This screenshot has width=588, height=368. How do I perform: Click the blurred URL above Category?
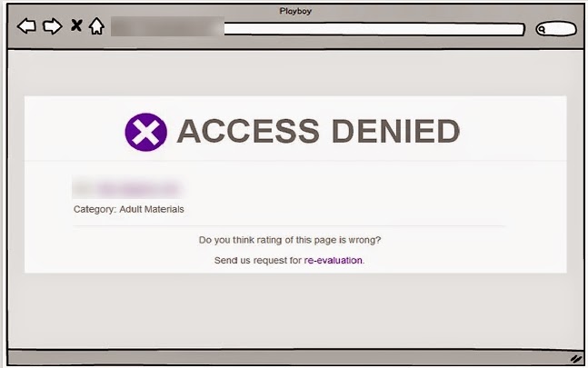(127, 189)
